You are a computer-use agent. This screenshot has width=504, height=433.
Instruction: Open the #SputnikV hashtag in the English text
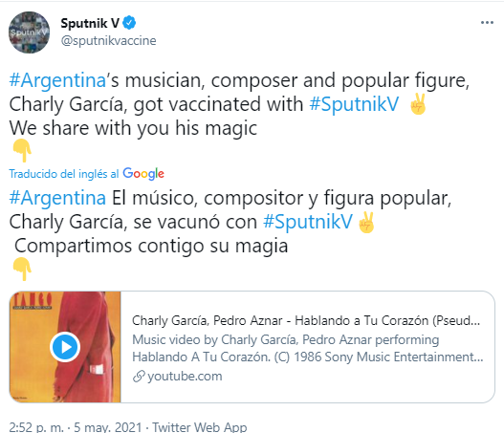[x=354, y=104]
